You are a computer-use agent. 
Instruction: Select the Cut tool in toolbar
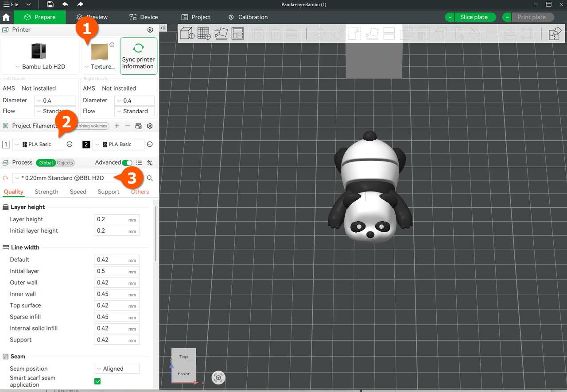(389, 34)
